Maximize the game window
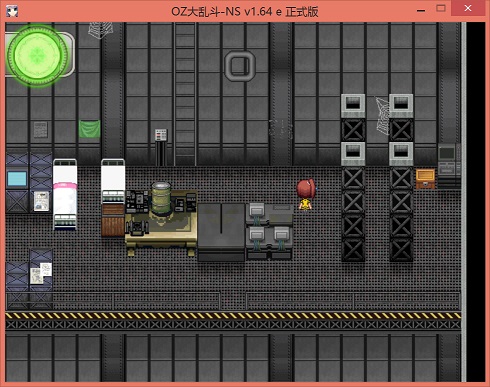Screen dimensions: 490x387 click(x=441, y=9)
